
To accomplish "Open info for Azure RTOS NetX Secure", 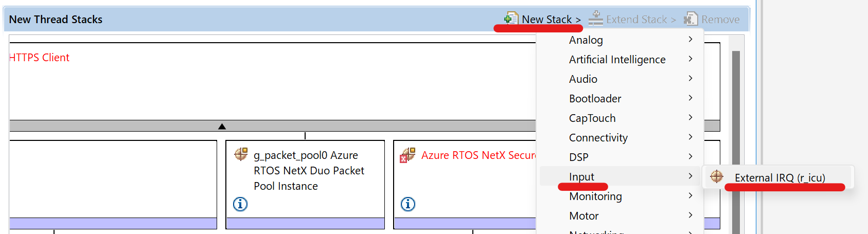I will tap(408, 204).
